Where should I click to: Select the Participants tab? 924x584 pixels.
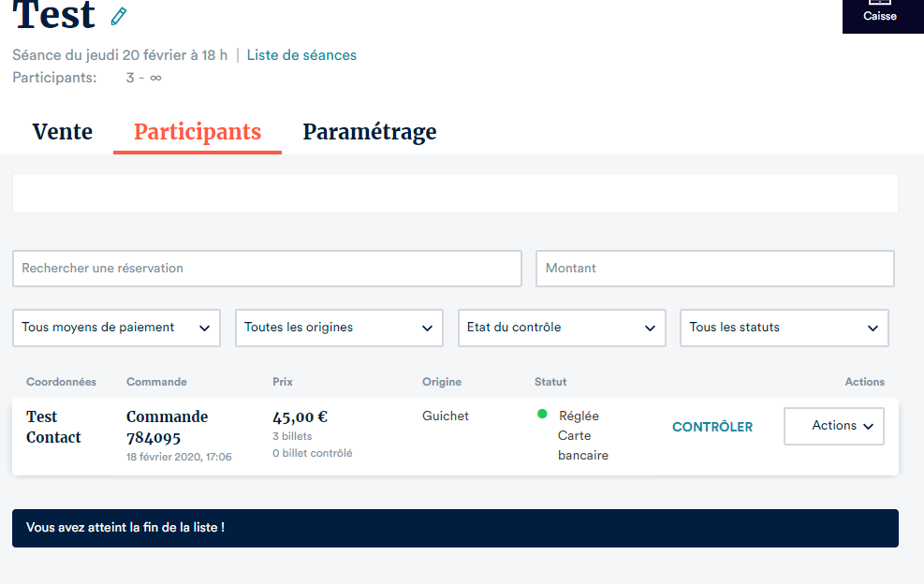pos(198,132)
